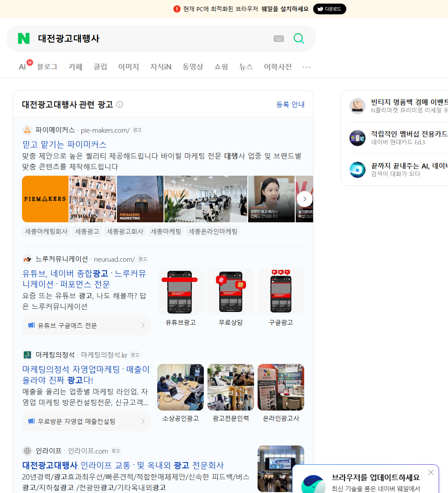Screen dimensions: 448x493
Task: Click the green search magnifier icon
Action: 299,39
